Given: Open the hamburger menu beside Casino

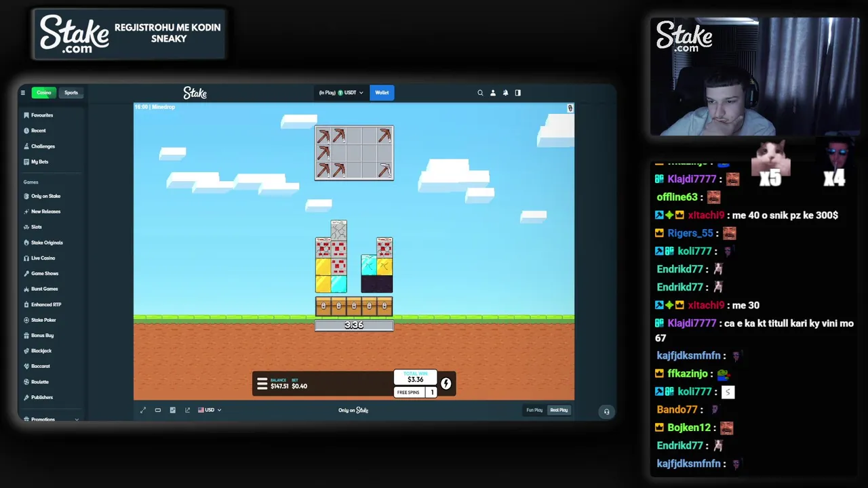Looking at the screenshot, I should (x=22, y=93).
